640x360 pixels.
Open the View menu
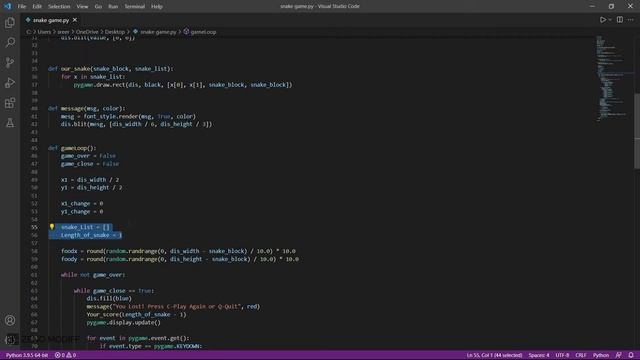click(x=82, y=7)
